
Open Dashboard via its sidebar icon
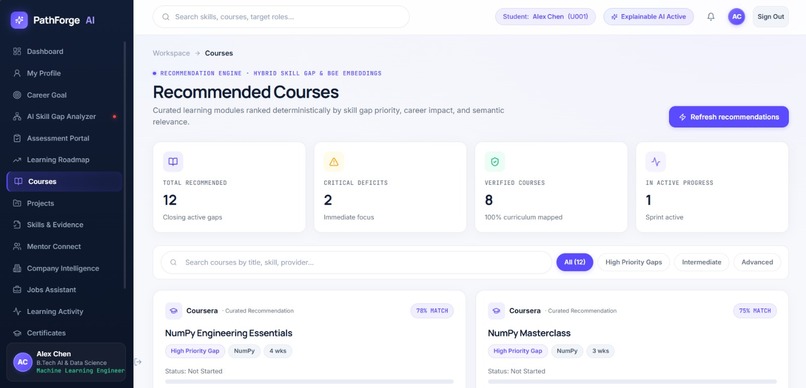[x=17, y=51]
